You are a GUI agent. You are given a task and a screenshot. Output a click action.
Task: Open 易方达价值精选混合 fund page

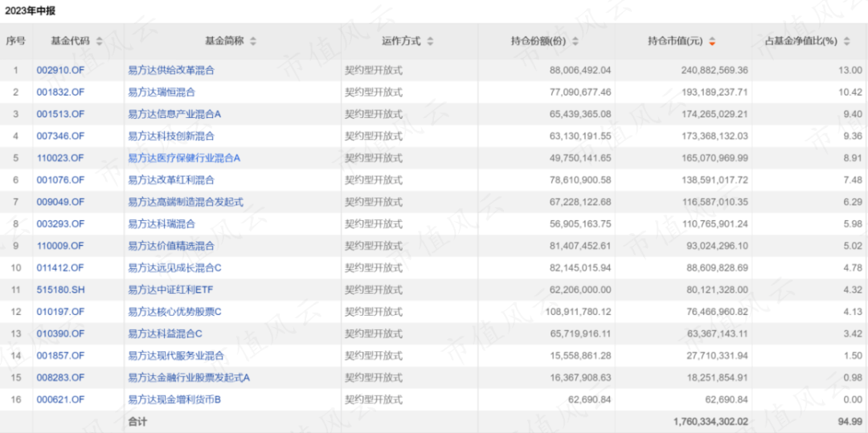tap(171, 246)
